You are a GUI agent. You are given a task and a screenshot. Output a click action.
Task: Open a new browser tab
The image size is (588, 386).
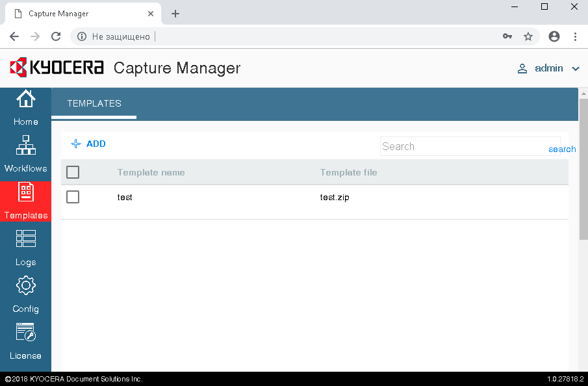point(175,14)
